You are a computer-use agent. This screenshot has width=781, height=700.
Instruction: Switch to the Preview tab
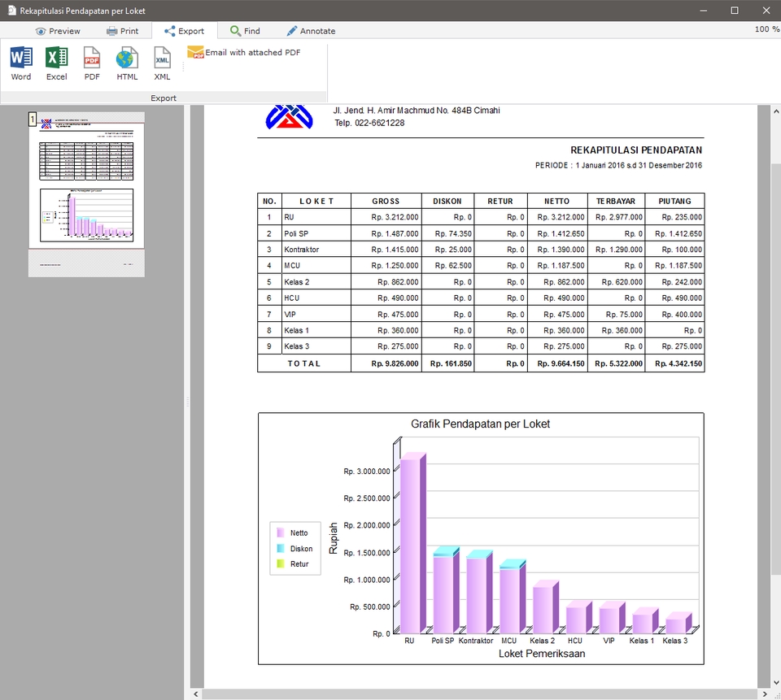point(58,31)
